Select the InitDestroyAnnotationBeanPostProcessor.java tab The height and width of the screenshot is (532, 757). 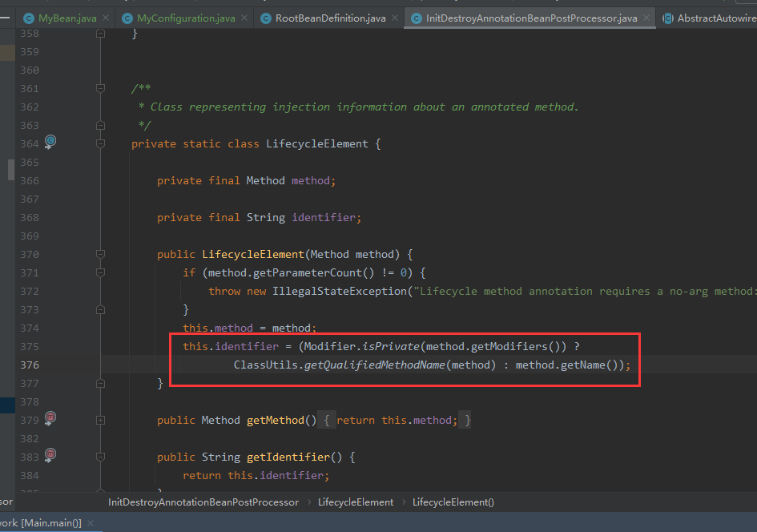[530, 18]
